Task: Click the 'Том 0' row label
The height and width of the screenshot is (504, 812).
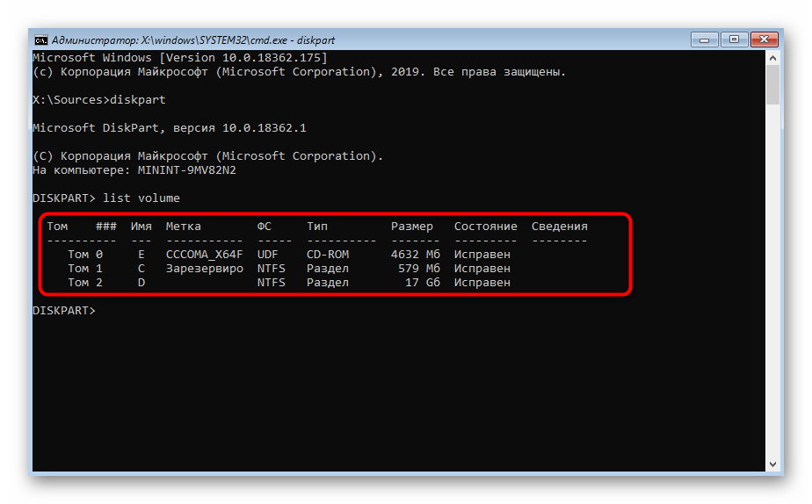Action: coord(85,254)
